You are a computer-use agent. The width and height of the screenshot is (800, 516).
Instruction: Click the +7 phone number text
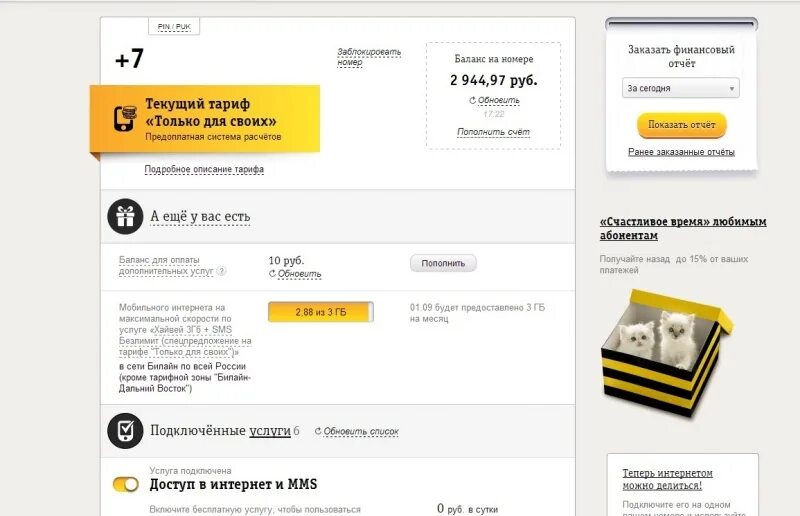[130, 59]
